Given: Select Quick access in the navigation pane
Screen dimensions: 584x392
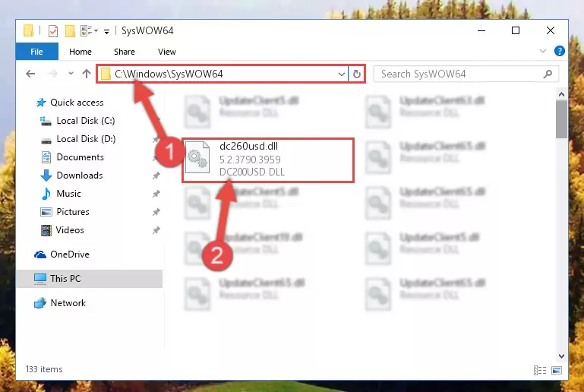Looking at the screenshot, I should pyautogui.click(x=77, y=103).
